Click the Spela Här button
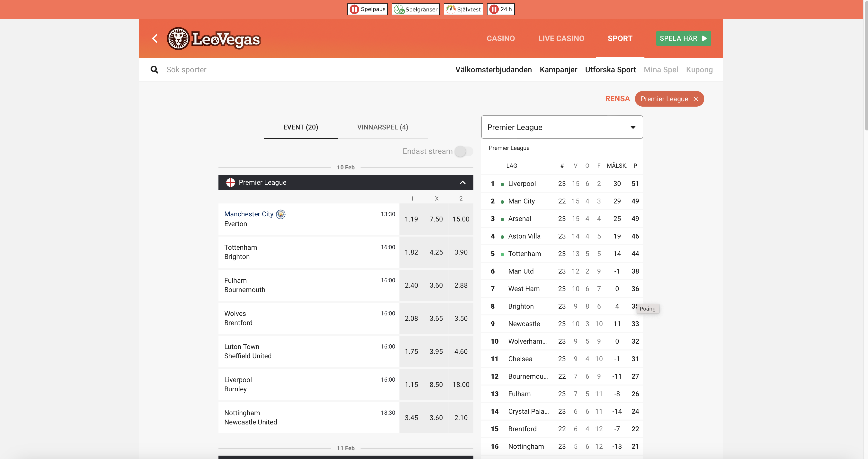This screenshot has height=459, width=868. click(683, 38)
